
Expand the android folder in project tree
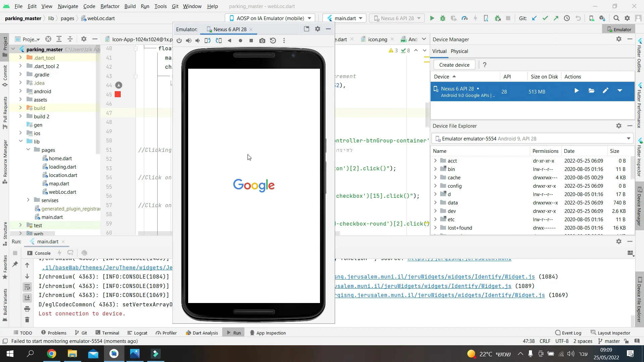(20, 91)
